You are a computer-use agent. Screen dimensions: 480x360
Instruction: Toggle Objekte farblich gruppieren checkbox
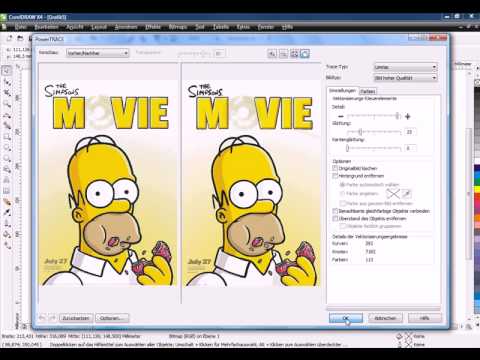tap(342, 226)
